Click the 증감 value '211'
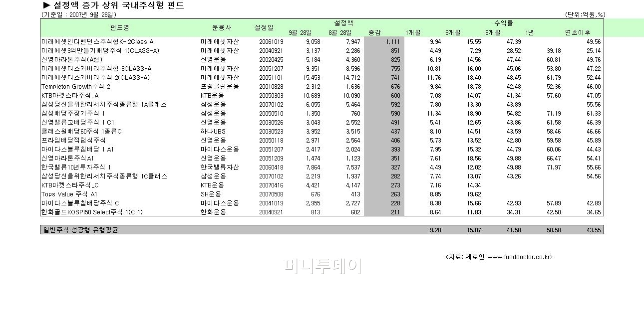Image resolution: width=644 pixels, height=323 pixels. point(395,212)
